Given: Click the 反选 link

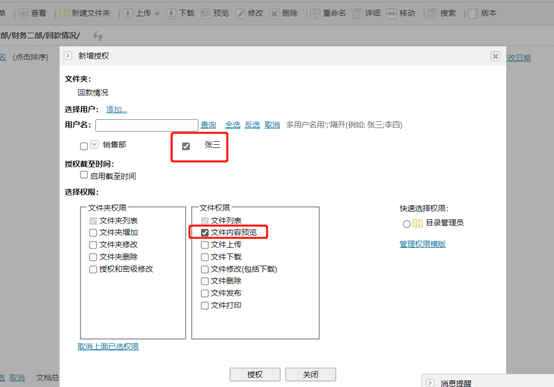Looking at the screenshot, I should point(252,125).
